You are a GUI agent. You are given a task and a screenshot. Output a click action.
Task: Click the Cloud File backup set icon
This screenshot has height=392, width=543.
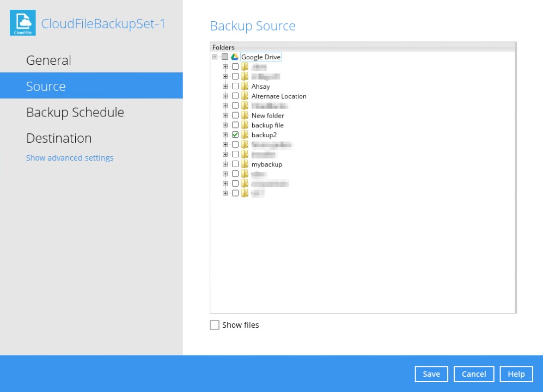(x=22, y=22)
